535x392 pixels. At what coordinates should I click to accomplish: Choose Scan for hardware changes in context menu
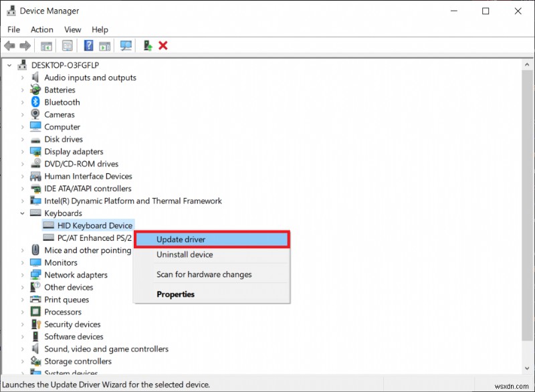click(212, 274)
